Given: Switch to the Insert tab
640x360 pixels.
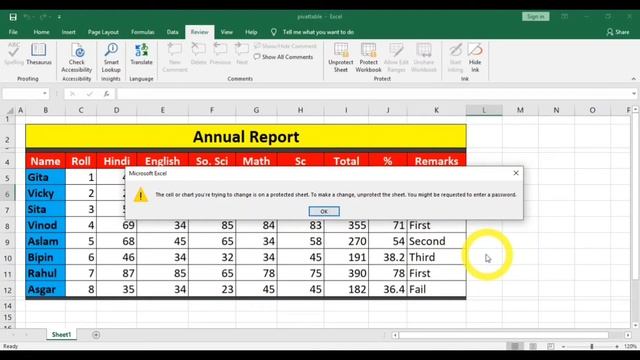Looking at the screenshot, I should pyautogui.click(x=69, y=32).
